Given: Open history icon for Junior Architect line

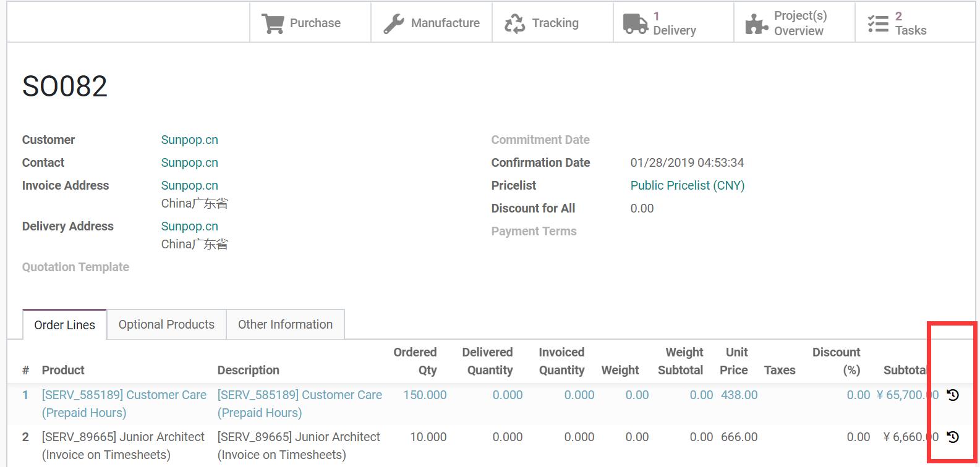Looking at the screenshot, I should 953,437.
